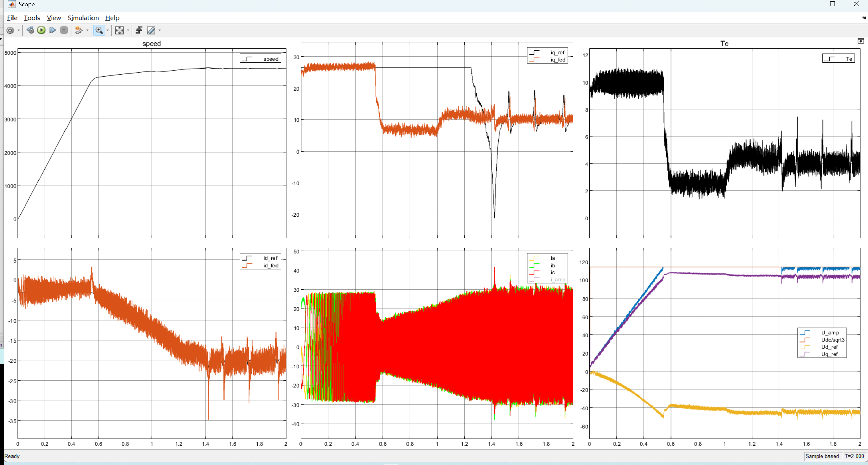The height and width of the screenshot is (465, 868).
Task: Click the highlight block icon above the Te plot
Action: tap(861, 40)
